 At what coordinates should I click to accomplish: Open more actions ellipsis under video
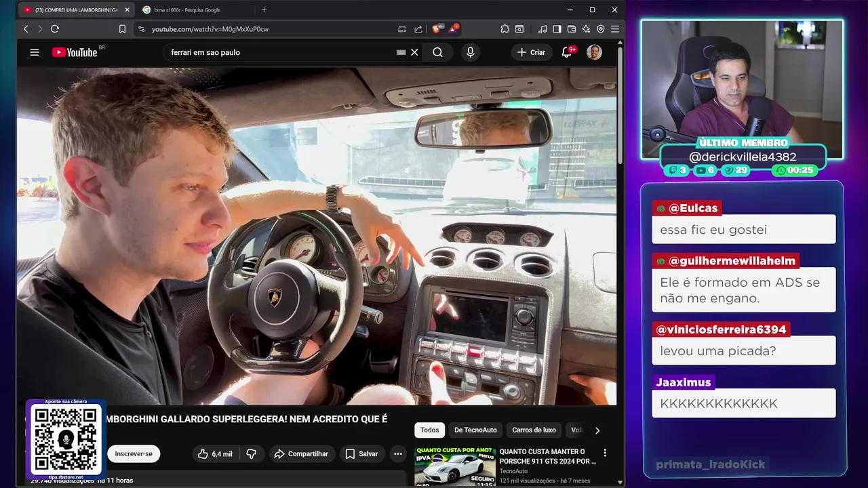click(399, 454)
